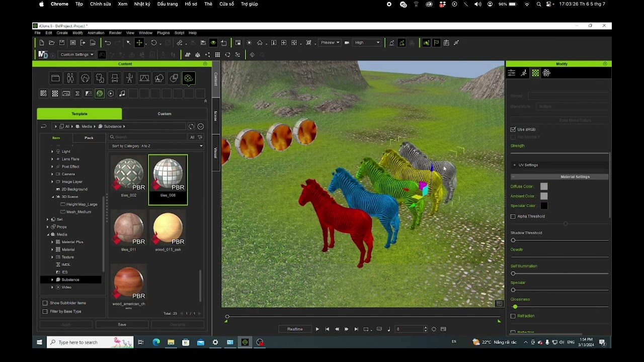Image resolution: width=644 pixels, height=362 pixels.
Task: Open the Sort by Category dropdown
Action: 157,146
